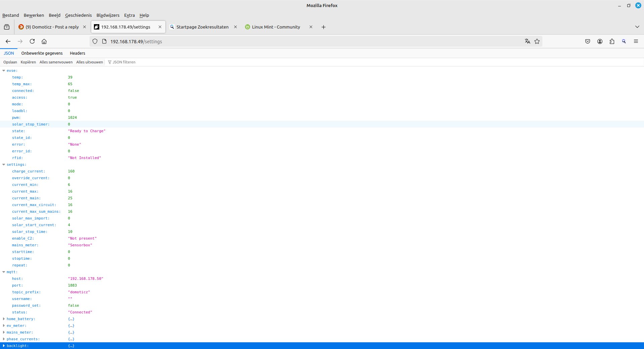Viewport: 644px width, 349px height.
Task: Show site information page icon
Action: click(x=104, y=41)
